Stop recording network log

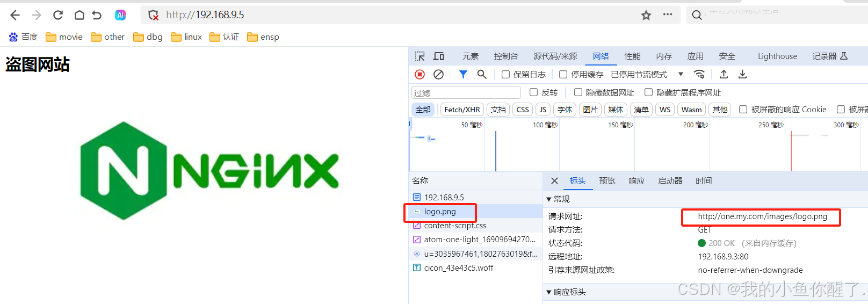[x=420, y=74]
